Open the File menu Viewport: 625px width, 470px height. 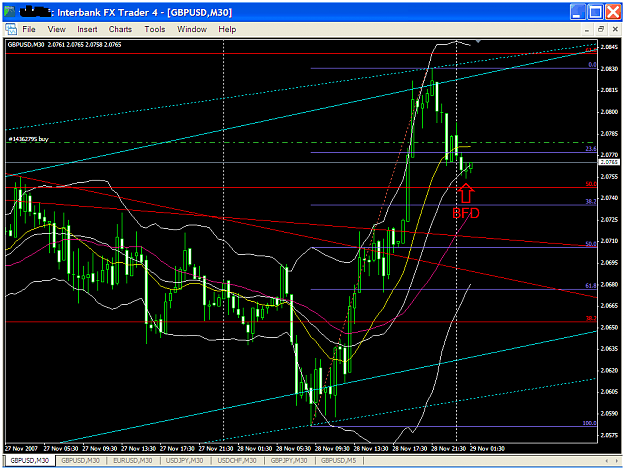[x=29, y=29]
